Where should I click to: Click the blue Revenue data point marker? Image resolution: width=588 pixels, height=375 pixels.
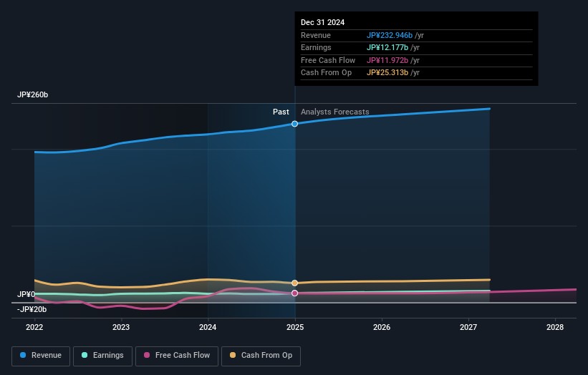click(x=294, y=124)
